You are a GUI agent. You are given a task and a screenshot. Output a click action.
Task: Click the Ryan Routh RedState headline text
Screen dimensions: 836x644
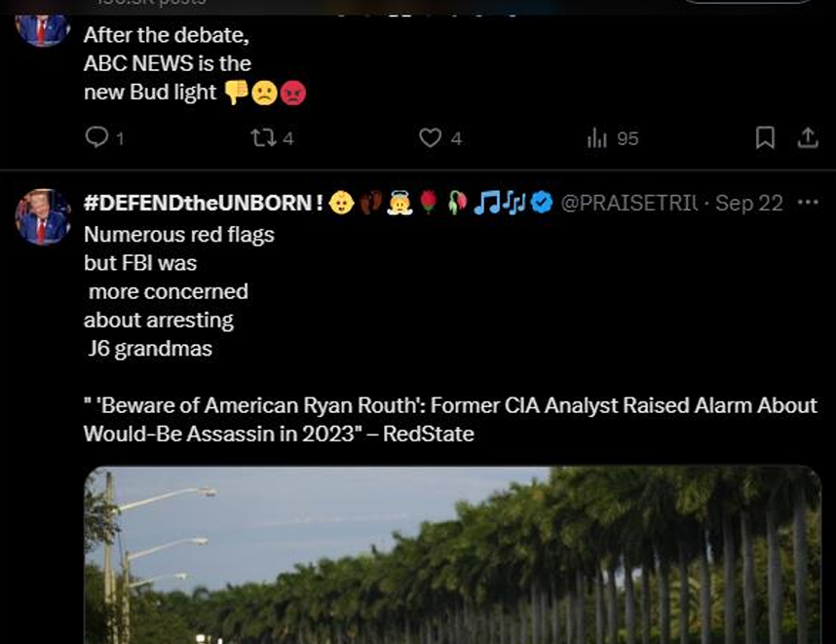450,420
